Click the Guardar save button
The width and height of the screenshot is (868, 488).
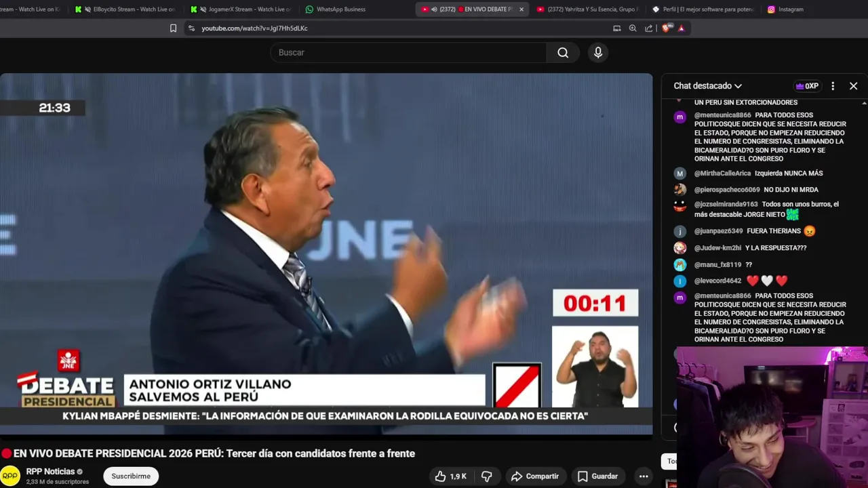(597, 476)
